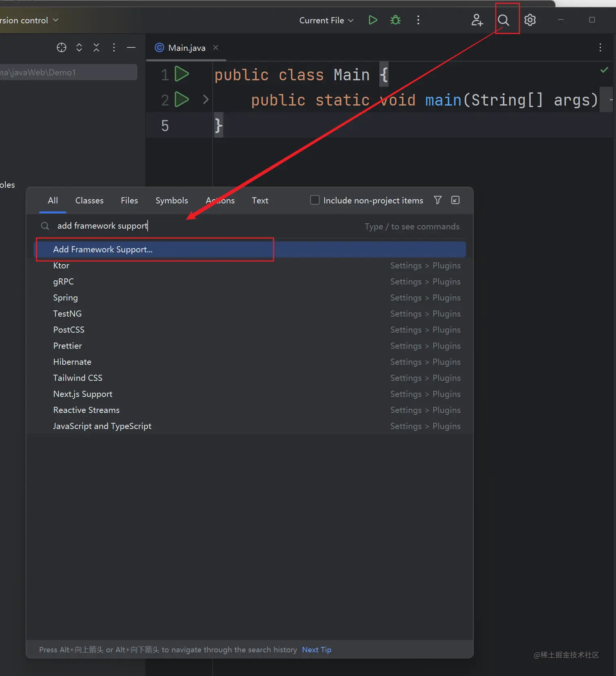Image resolution: width=616 pixels, height=676 pixels.
Task: Select the TestNG plugin result
Action: (x=250, y=314)
